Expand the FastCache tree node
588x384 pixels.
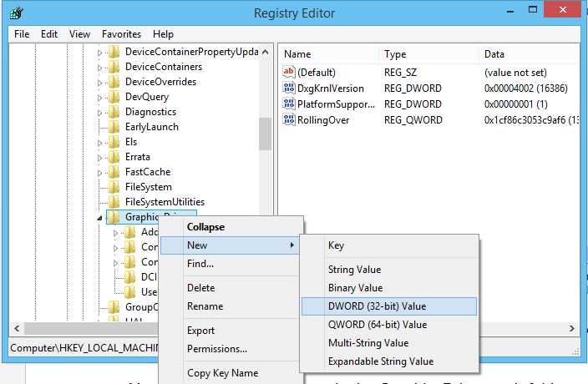pos(99,173)
